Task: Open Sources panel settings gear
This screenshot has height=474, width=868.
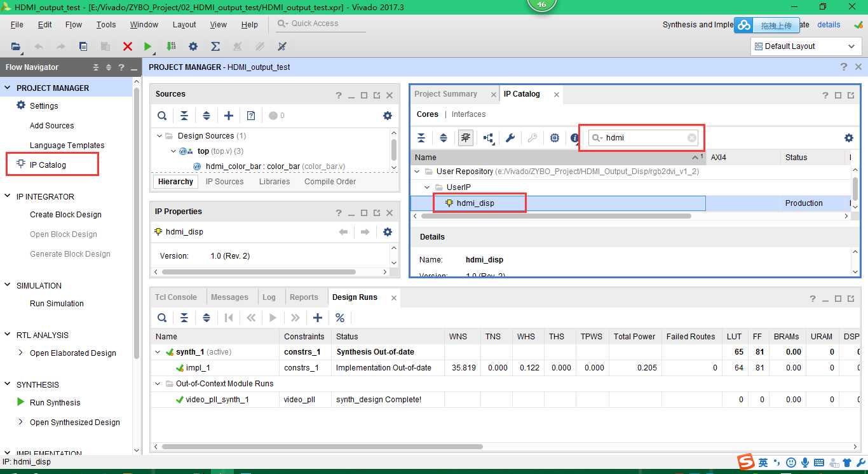Action: click(388, 116)
